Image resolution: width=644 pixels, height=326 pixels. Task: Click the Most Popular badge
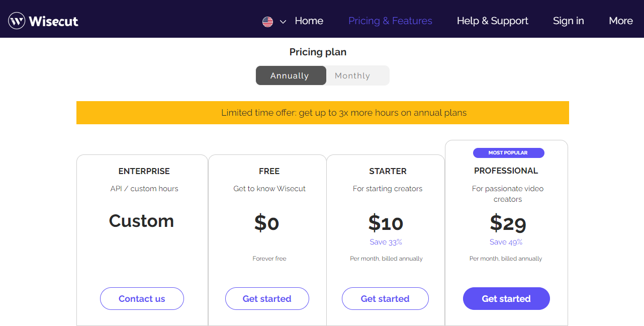(x=508, y=153)
